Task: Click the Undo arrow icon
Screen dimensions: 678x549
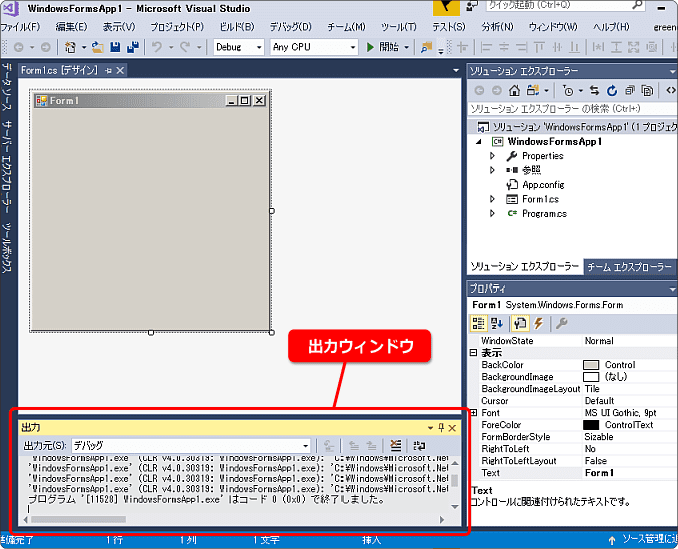Action: tap(157, 47)
